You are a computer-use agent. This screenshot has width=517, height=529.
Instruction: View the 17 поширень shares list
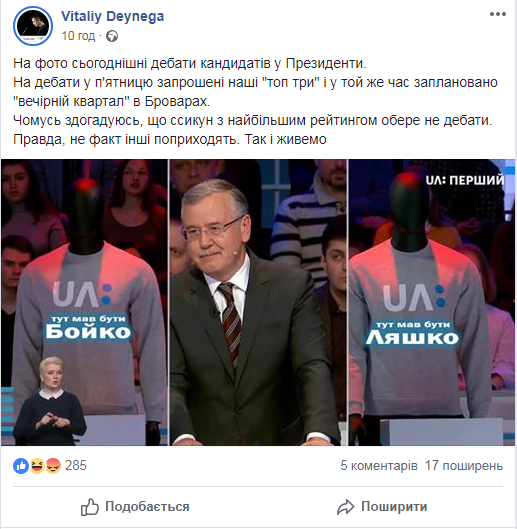click(464, 466)
